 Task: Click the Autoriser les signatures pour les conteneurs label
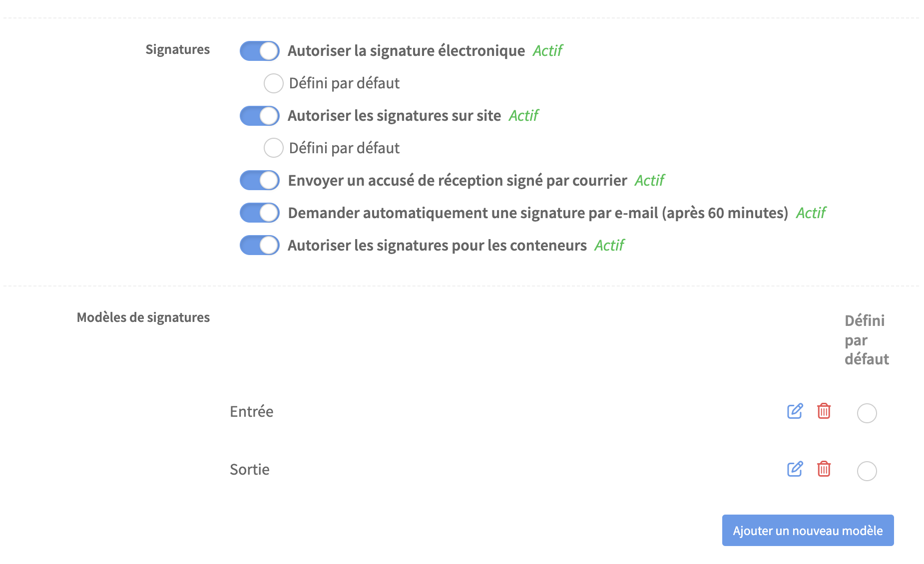437,246
